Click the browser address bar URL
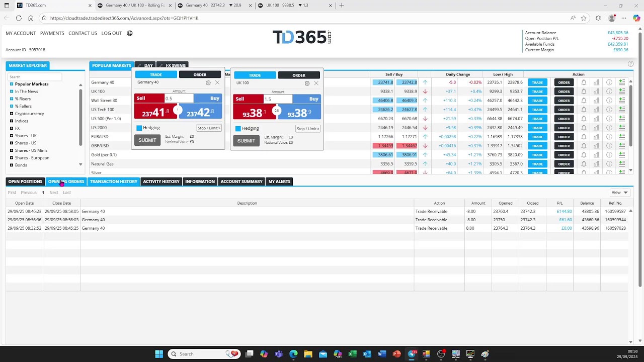The image size is (644, 362). 124,18
